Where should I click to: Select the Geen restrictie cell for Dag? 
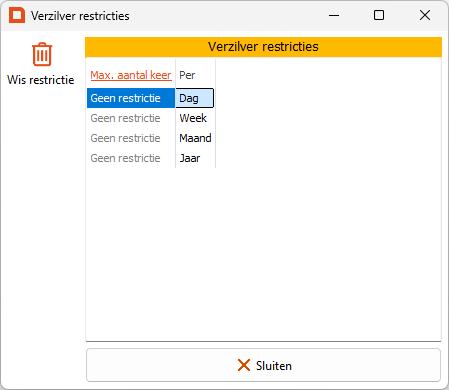[131, 98]
